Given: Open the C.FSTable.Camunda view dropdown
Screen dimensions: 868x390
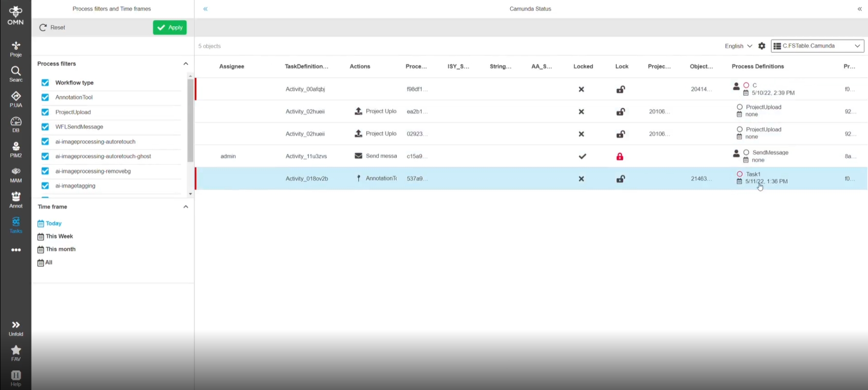Looking at the screenshot, I should click(x=817, y=46).
